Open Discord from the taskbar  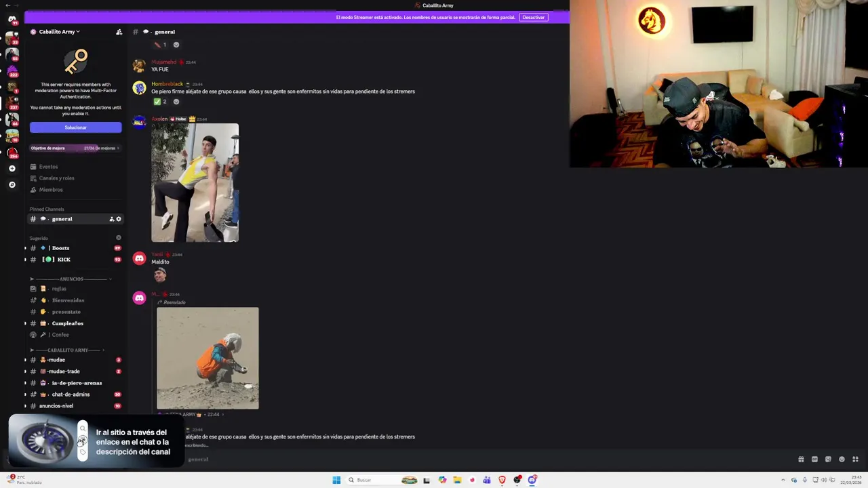[532, 480]
